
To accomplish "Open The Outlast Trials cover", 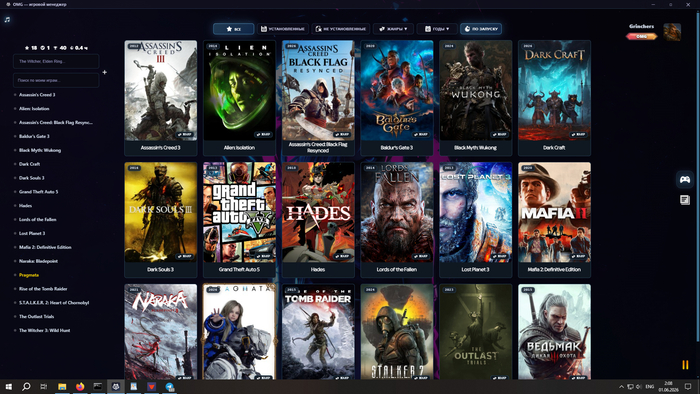I will 475,332.
